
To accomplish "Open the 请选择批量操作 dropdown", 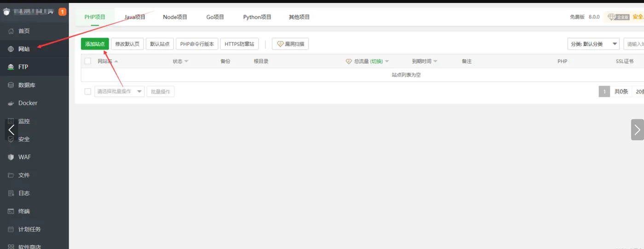I will 120,91.
